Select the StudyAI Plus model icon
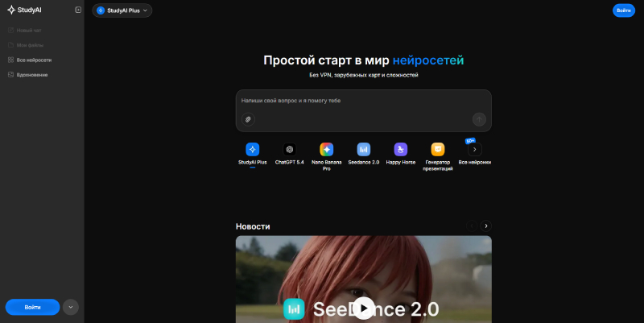The height and width of the screenshot is (323, 644). pos(252,150)
